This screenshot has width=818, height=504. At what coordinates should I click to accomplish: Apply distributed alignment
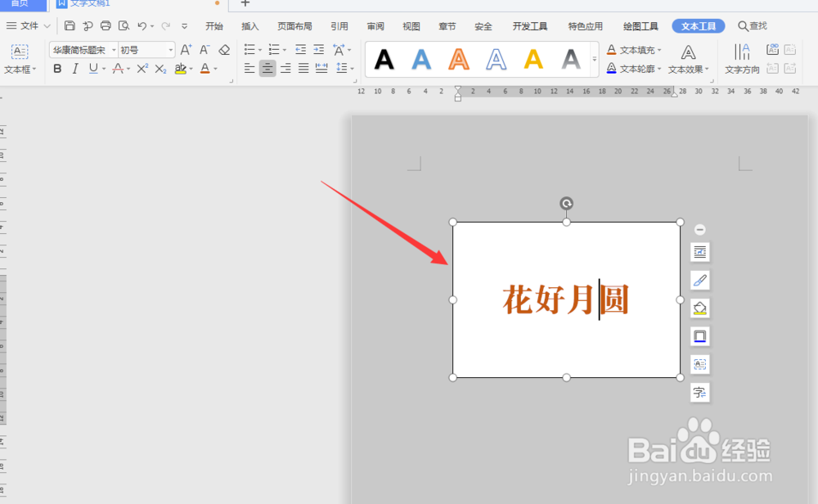tap(321, 69)
